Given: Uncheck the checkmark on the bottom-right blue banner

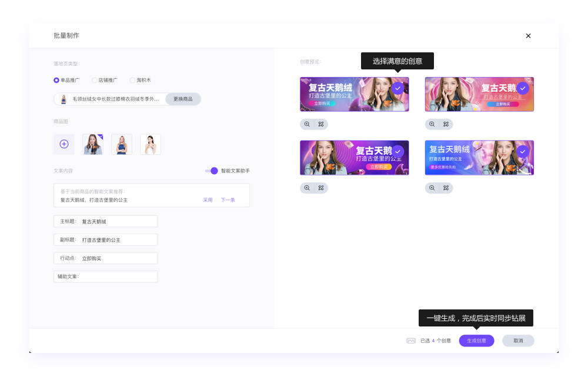Looking at the screenshot, I should click(523, 152).
